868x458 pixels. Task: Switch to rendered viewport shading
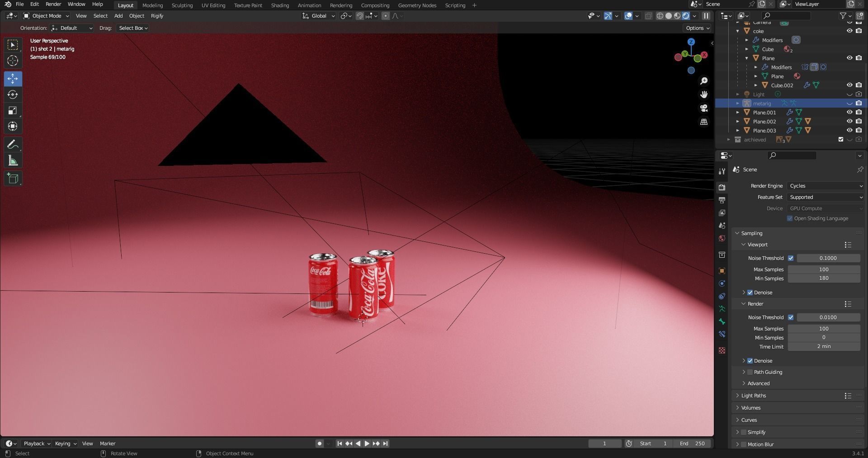point(686,16)
